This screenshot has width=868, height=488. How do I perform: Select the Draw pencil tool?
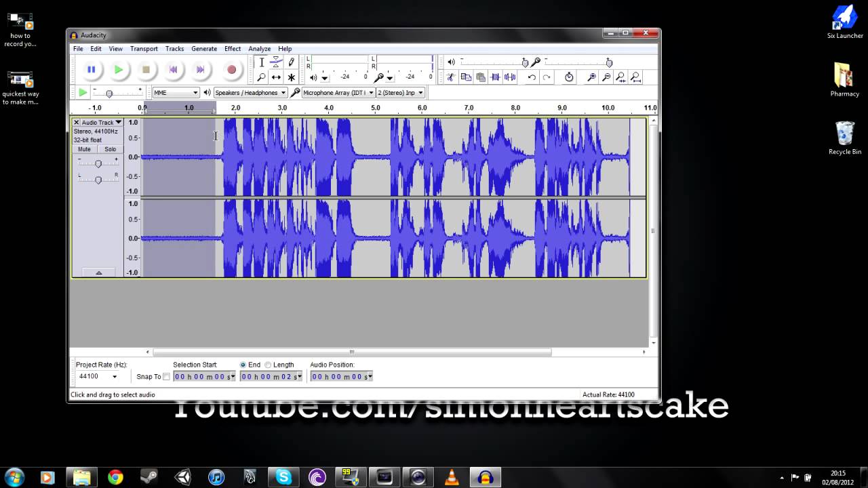click(292, 62)
